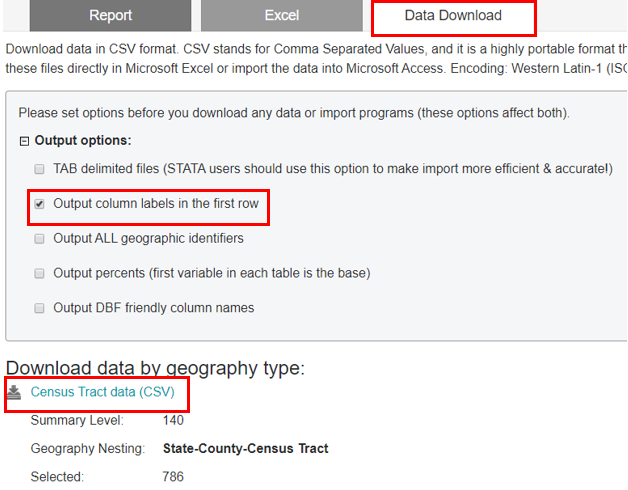The image size is (628, 490).
Task: Enable Output percents checkbox
Action: (40, 273)
